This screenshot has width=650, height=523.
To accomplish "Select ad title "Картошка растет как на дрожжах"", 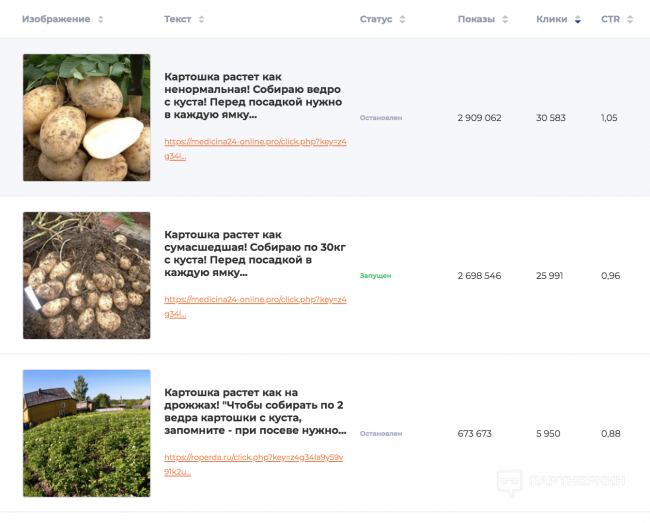I will coord(255,411).
